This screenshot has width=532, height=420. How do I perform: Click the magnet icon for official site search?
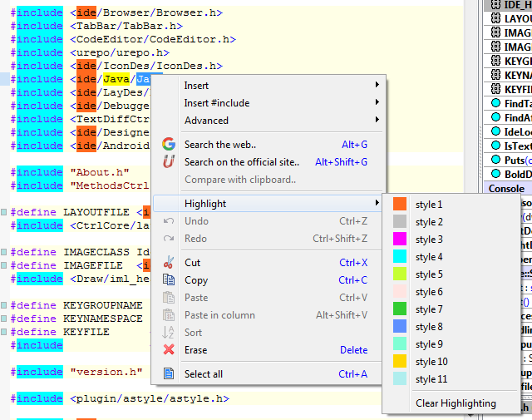[x=169, y=162]
